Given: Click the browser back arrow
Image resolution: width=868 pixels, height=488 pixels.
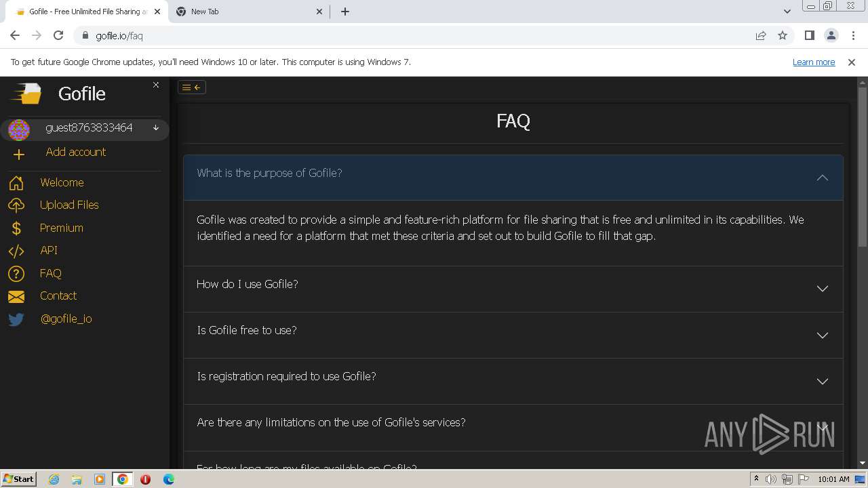Looking at the screenshot, I should pos(15,35).
